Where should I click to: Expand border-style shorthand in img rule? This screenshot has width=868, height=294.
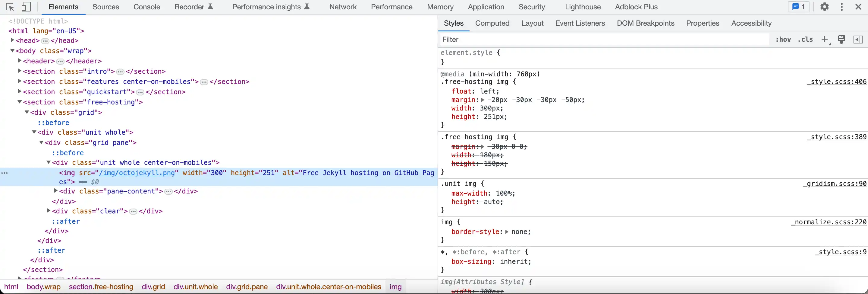(x=507, y=232)
